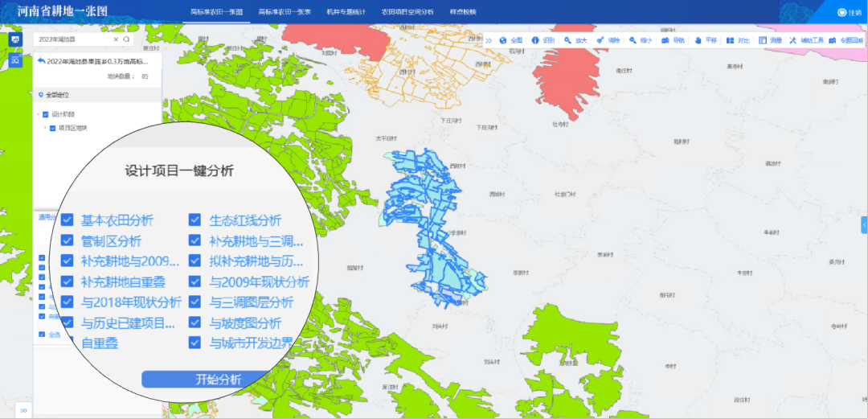
Task: Click the 清除 clear brush tool
Action: click(x=600, y=40)
